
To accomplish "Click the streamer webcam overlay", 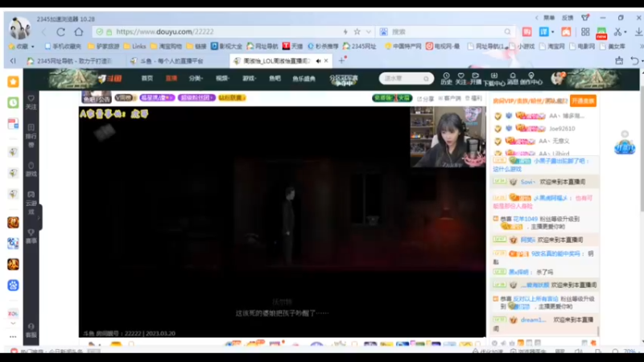I will 448,137.
